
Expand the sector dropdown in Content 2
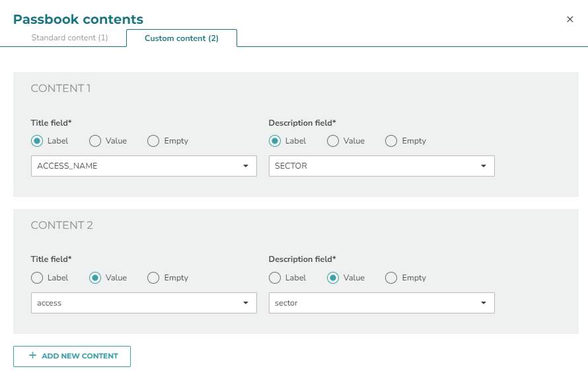click(381, 303)
